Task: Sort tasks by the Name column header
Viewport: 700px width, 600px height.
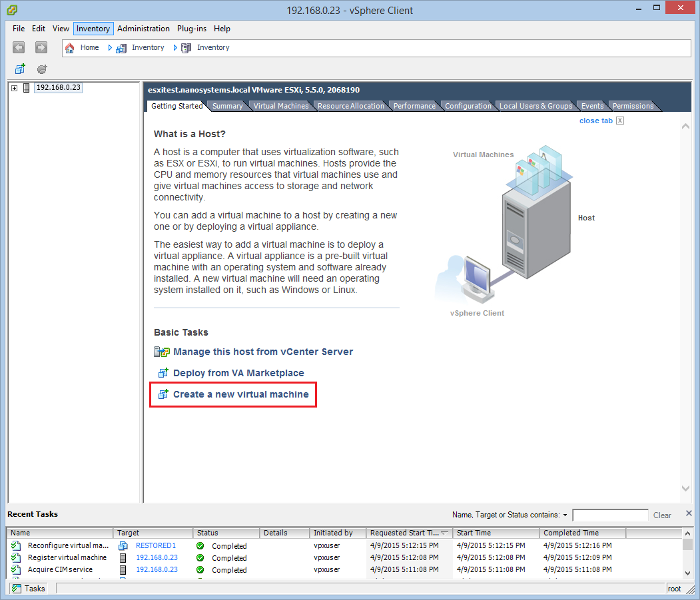Action: (x=60, y=533)
